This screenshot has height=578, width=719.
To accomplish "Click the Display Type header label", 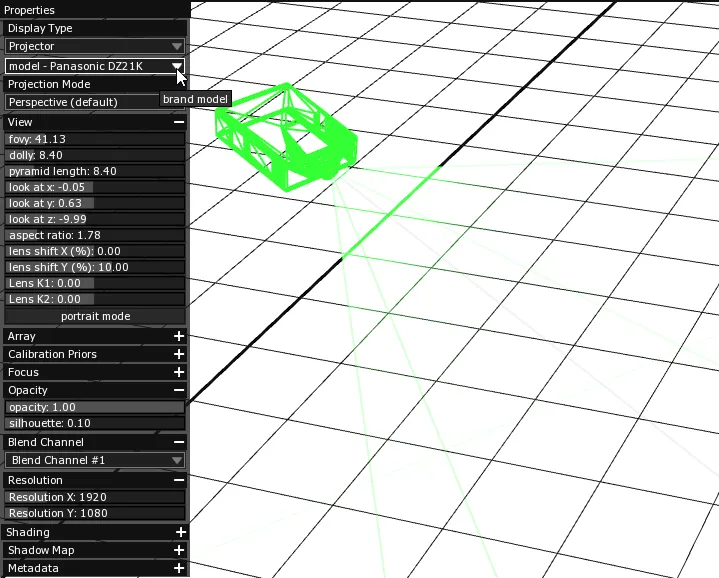I will pos(40,28).
